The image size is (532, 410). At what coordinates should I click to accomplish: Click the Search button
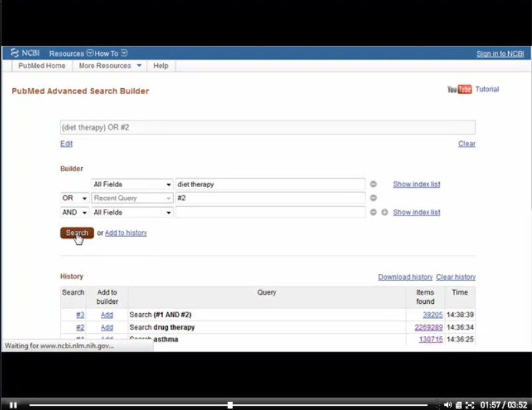[77, 233]
